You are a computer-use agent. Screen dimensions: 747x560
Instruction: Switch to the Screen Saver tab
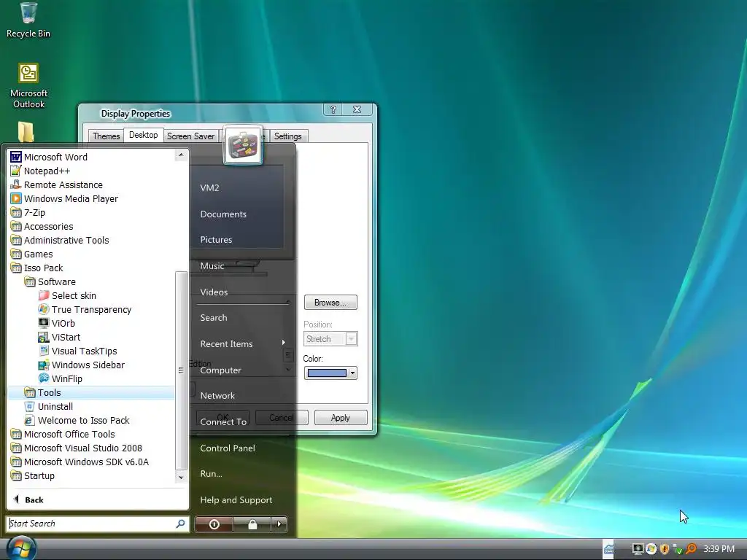(190, 136)
